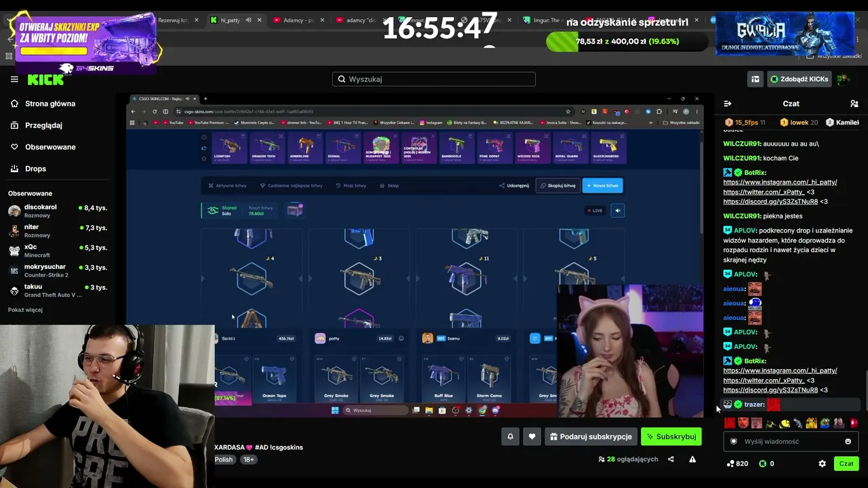This screenshot has width=868, height=488.
Task: Click the shield icon in chat input
Action: [733, 441]
